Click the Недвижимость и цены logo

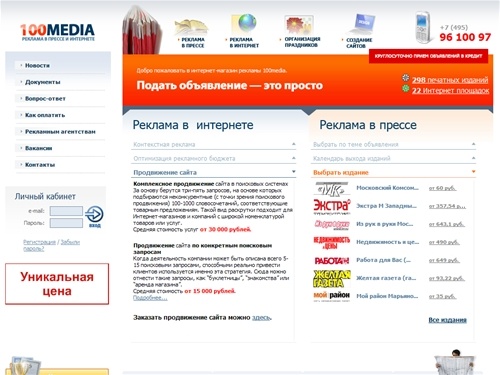(x=332, y=243)
